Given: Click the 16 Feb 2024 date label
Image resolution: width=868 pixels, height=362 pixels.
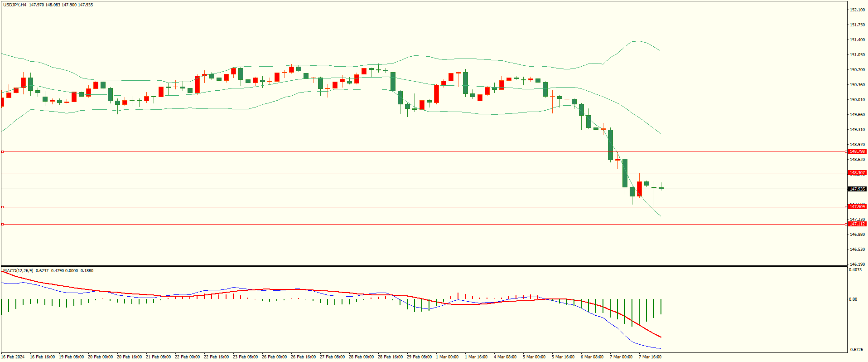Looking at the screenshot, I should [x=13, y=357].
